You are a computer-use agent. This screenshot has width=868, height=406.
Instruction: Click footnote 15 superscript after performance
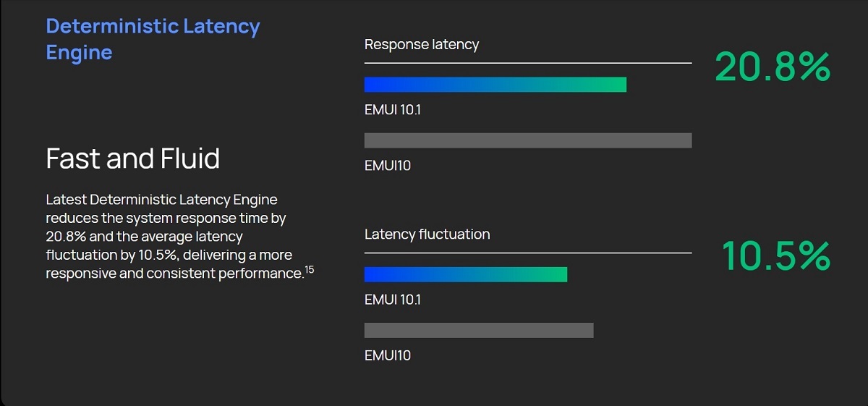(x=309, y=270)
